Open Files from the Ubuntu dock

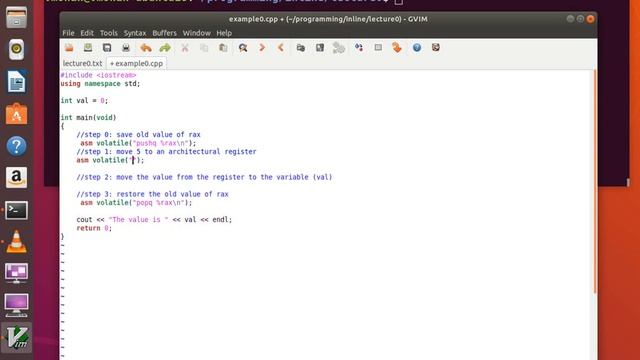point(16,18)
